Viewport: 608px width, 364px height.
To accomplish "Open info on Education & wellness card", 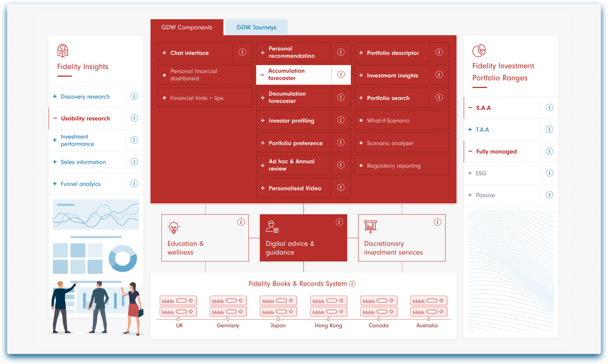I will [241, 222].
